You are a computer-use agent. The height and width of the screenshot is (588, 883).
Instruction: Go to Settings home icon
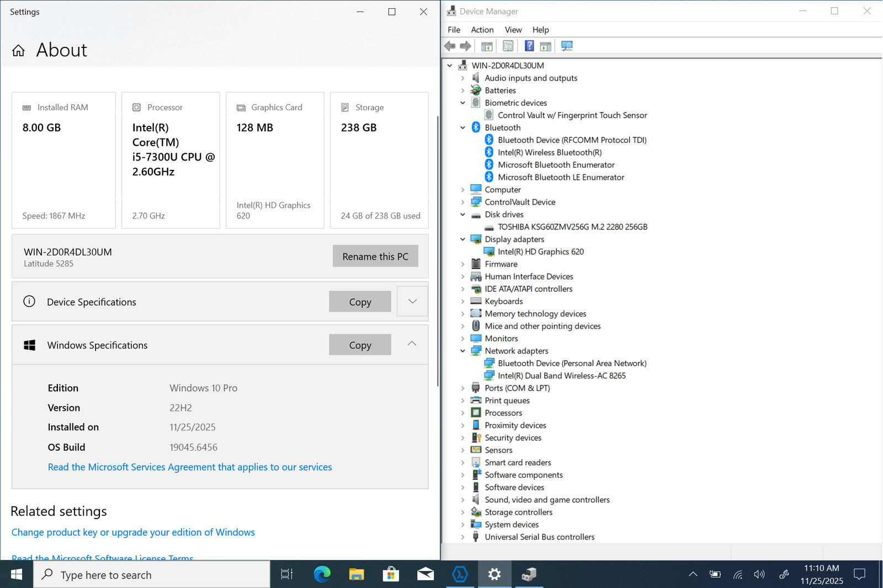(18, 51)
